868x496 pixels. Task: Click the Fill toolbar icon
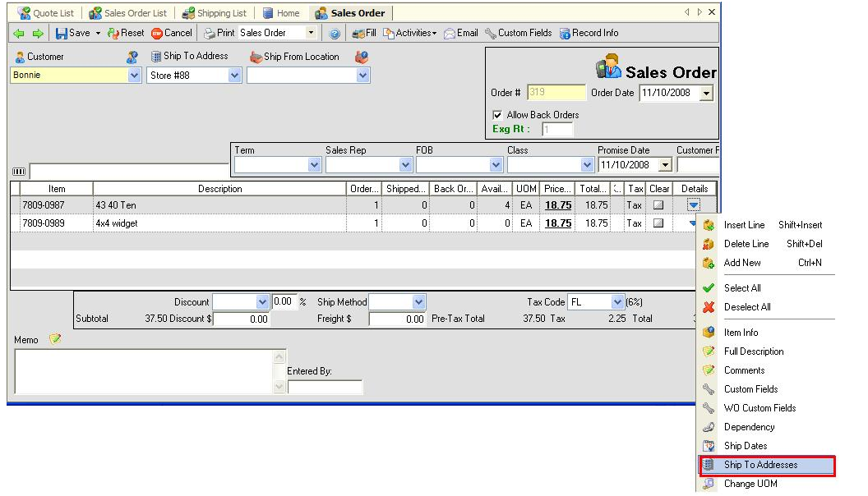364,33
